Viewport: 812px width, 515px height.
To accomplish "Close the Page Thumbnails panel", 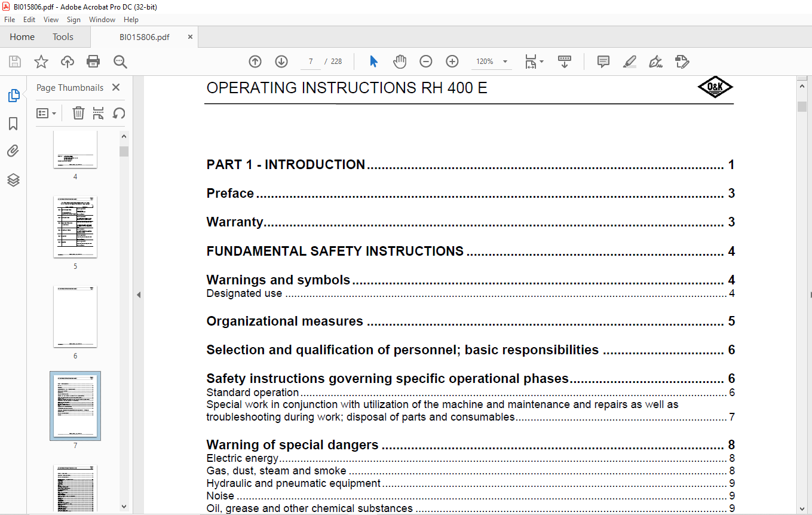I will pyautogui.click(x=116, y=87).
